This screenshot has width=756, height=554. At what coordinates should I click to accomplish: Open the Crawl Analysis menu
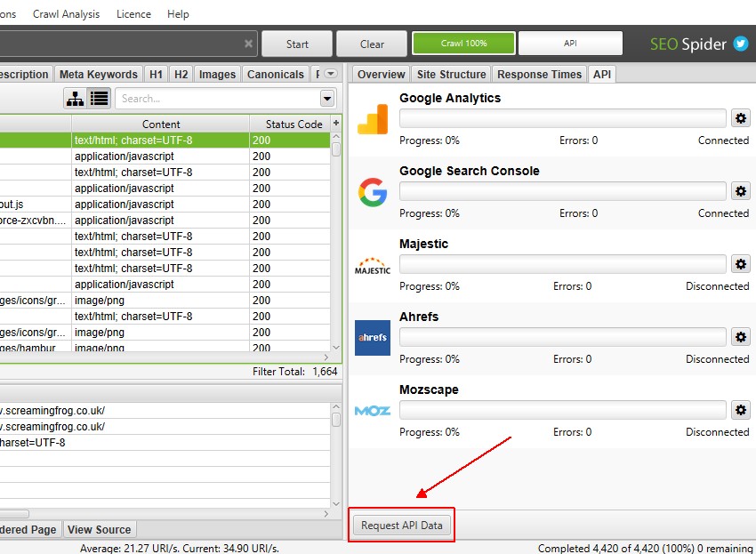(66, 13)
